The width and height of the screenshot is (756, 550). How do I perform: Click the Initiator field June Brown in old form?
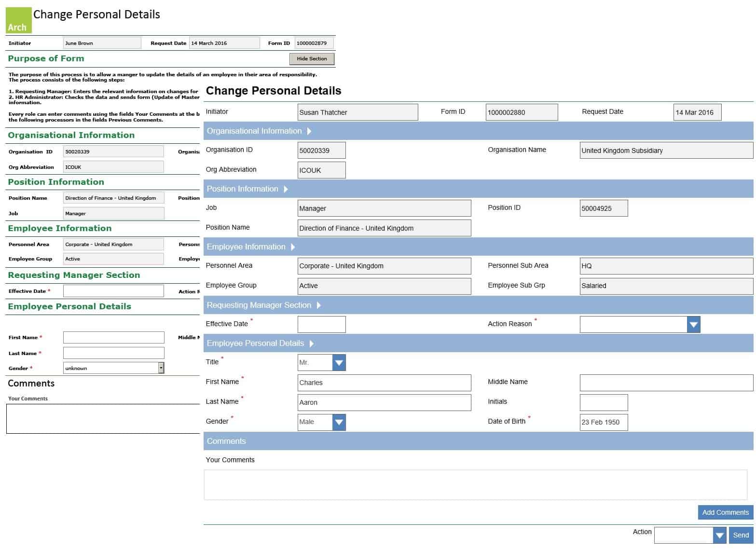(x=102, y=43)
